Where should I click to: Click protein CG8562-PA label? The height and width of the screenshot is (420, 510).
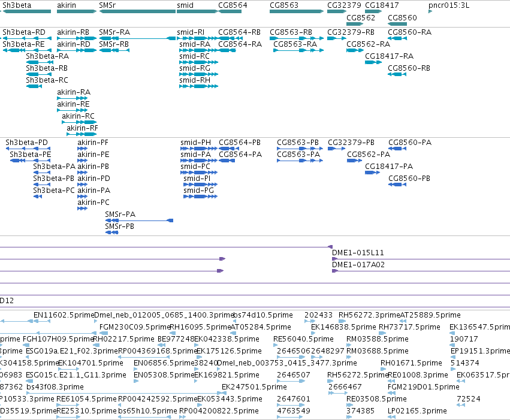tap(369, 155)
